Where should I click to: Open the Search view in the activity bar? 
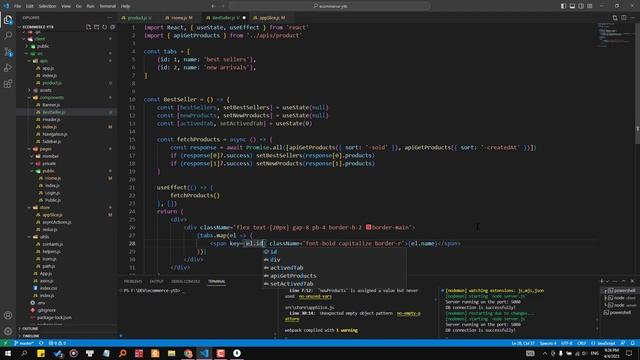tap(8, 36)
